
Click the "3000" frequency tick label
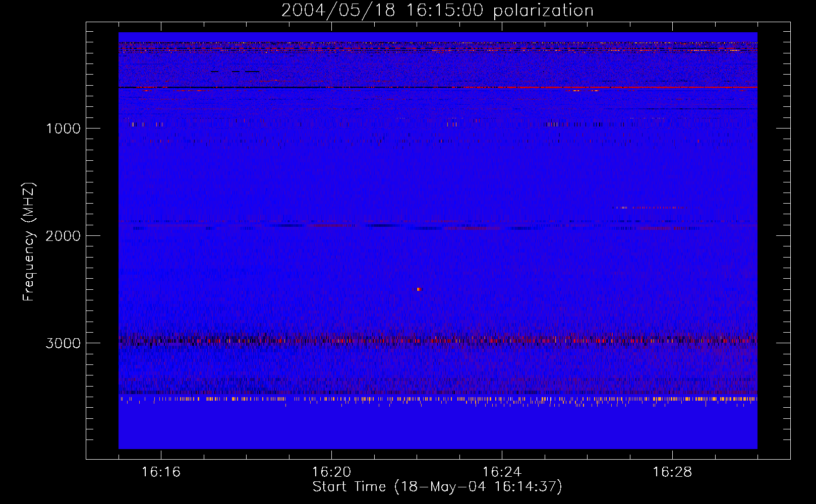point(63,343)
